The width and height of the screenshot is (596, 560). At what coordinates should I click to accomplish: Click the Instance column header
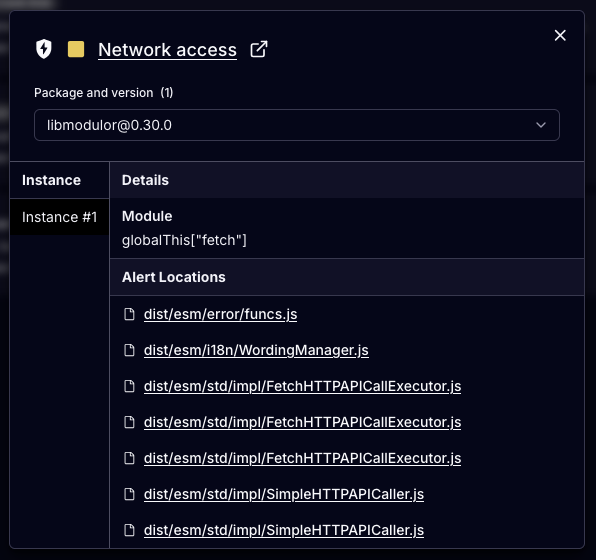click(51, 180)
